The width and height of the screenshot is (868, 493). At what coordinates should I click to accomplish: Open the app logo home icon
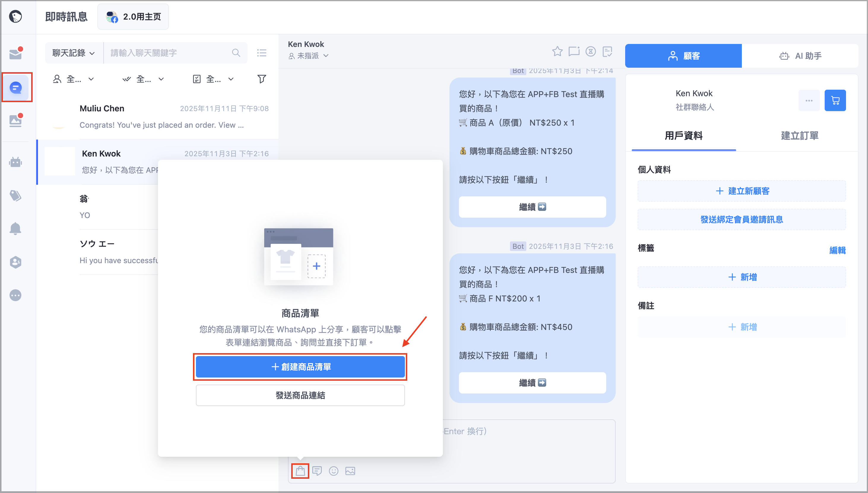(15, 16)
